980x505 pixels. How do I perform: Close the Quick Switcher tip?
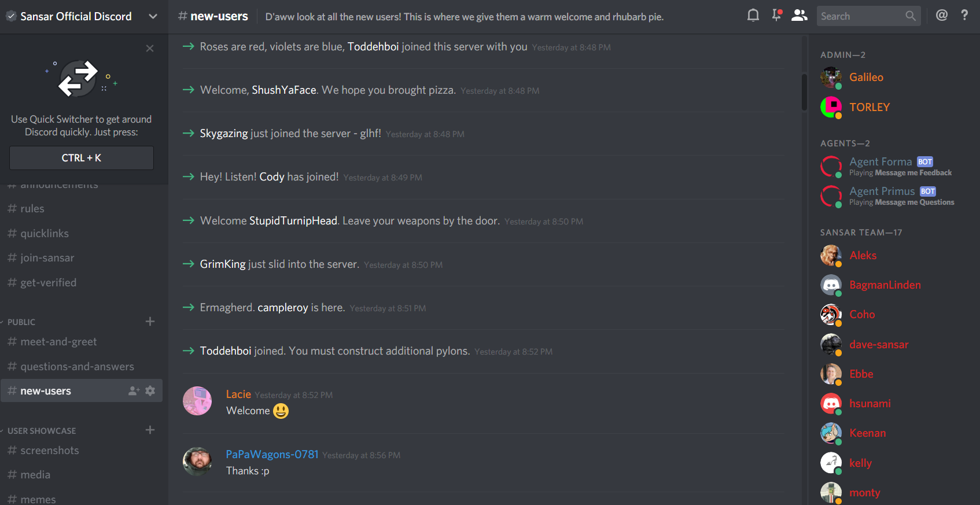[x=150, y=49]
